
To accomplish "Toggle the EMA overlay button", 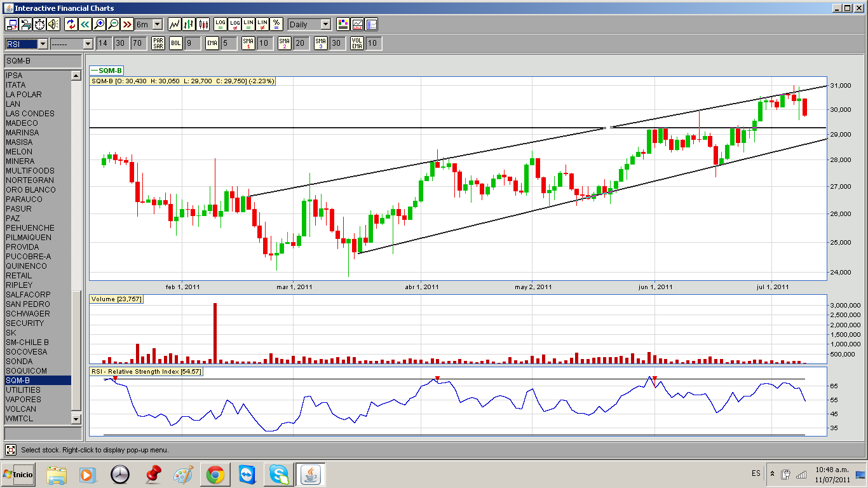I will [212, 43].
